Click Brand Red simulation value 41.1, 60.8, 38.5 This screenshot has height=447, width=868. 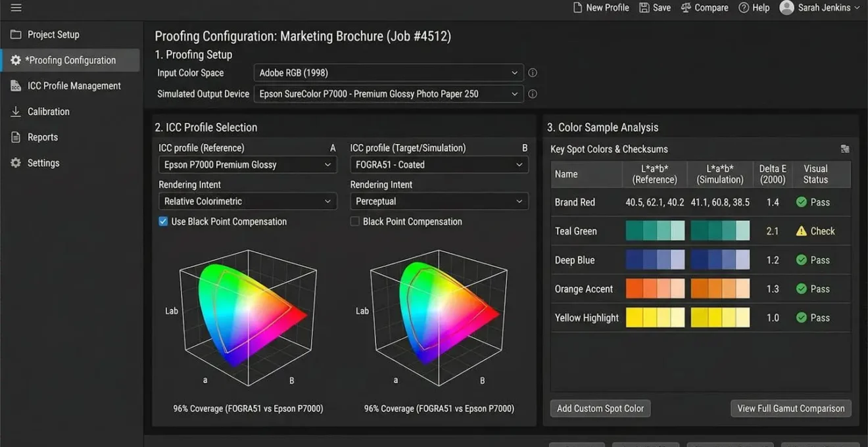point(720,202)
